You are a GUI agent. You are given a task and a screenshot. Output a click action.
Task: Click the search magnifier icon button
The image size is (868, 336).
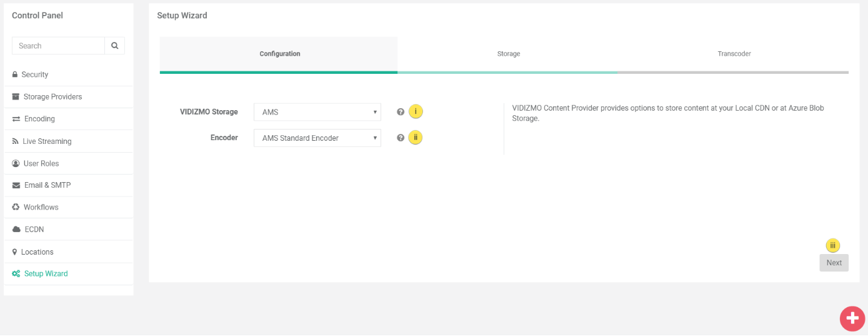[114, 46]
